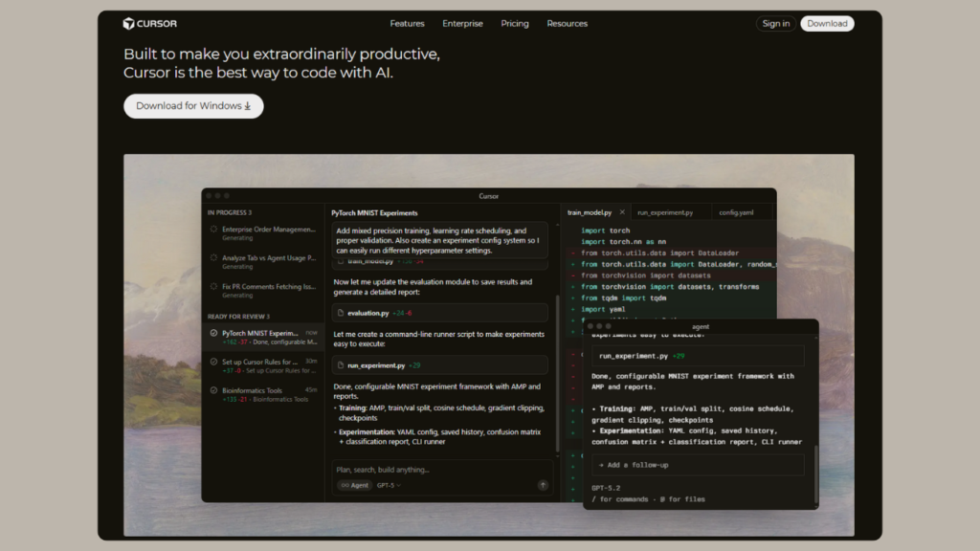Viewport: 980px width, 551px height.
Task: Click the send arrow in the chat input
Action: coord(543,485)
